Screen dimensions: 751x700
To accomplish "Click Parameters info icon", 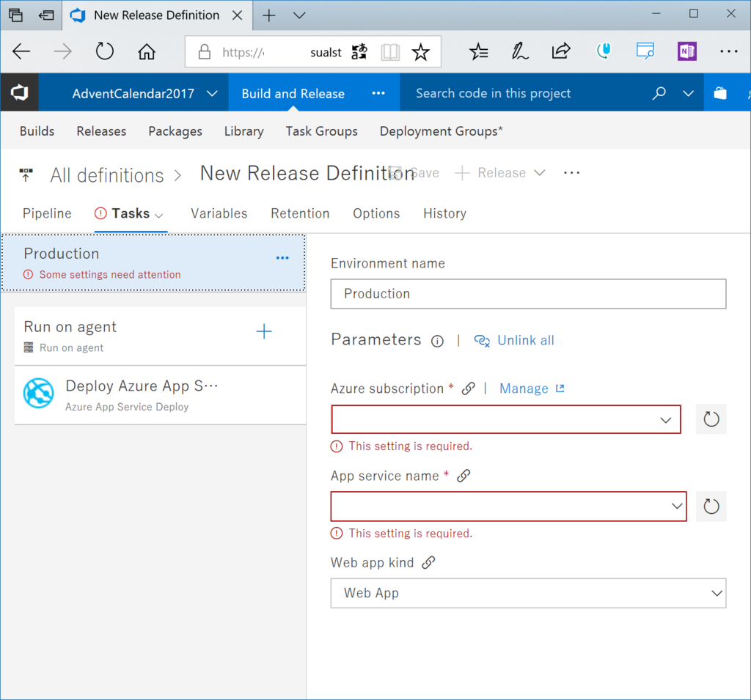I will pos(437,341).
